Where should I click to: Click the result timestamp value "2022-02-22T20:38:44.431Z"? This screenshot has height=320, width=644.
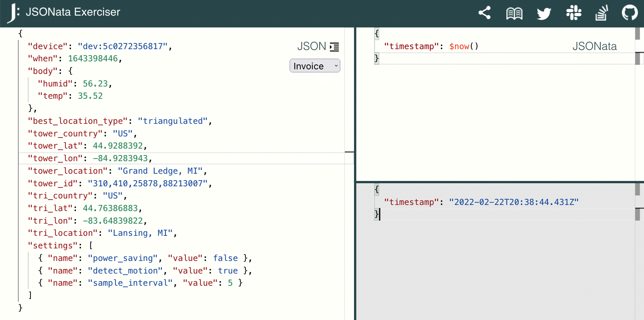tap(514, 202)
